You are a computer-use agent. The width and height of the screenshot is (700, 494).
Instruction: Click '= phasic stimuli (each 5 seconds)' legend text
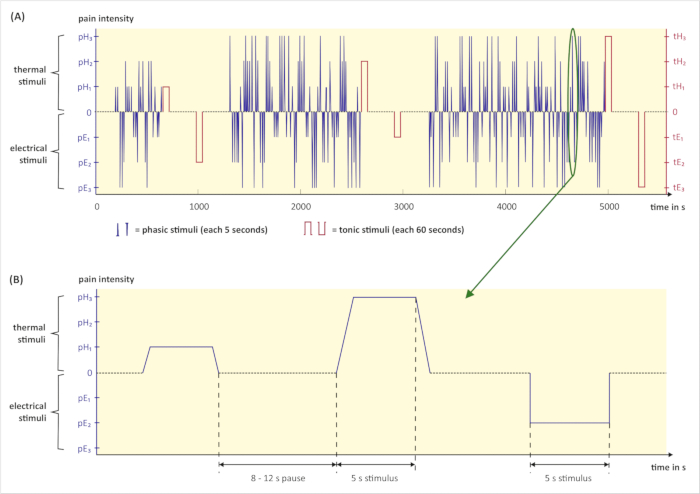pos(201,230)
